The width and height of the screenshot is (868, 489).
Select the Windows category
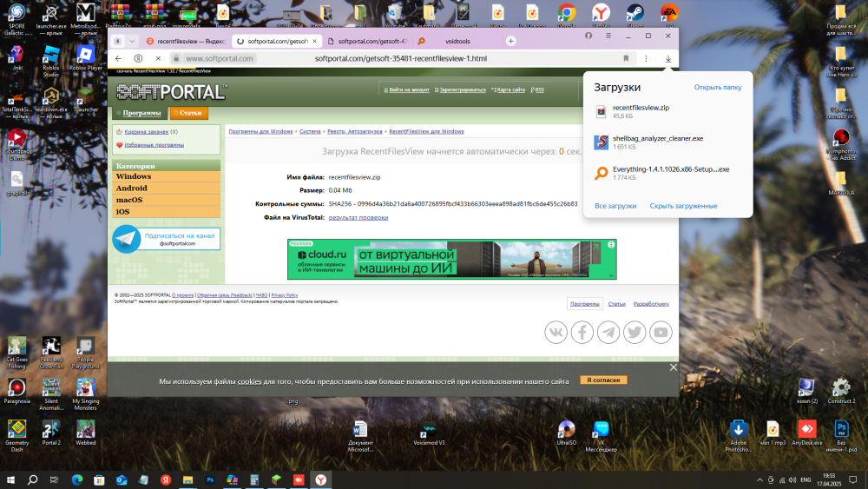166,176
